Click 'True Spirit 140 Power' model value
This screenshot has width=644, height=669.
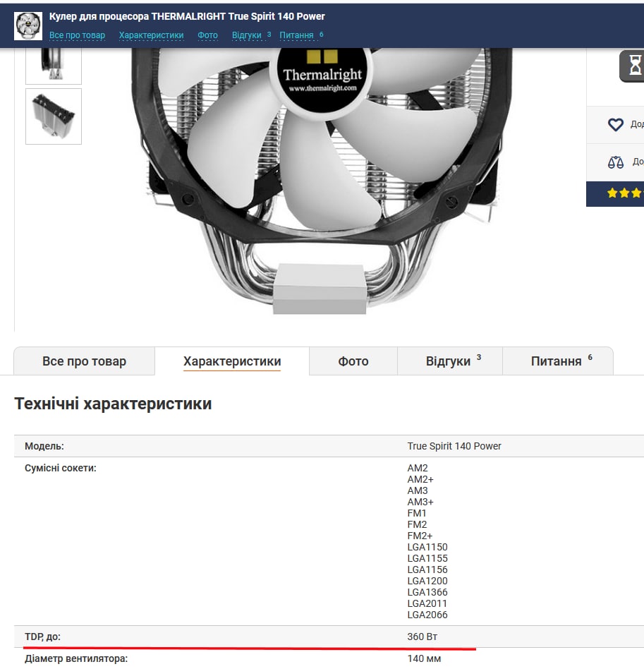tap(454, 446)
